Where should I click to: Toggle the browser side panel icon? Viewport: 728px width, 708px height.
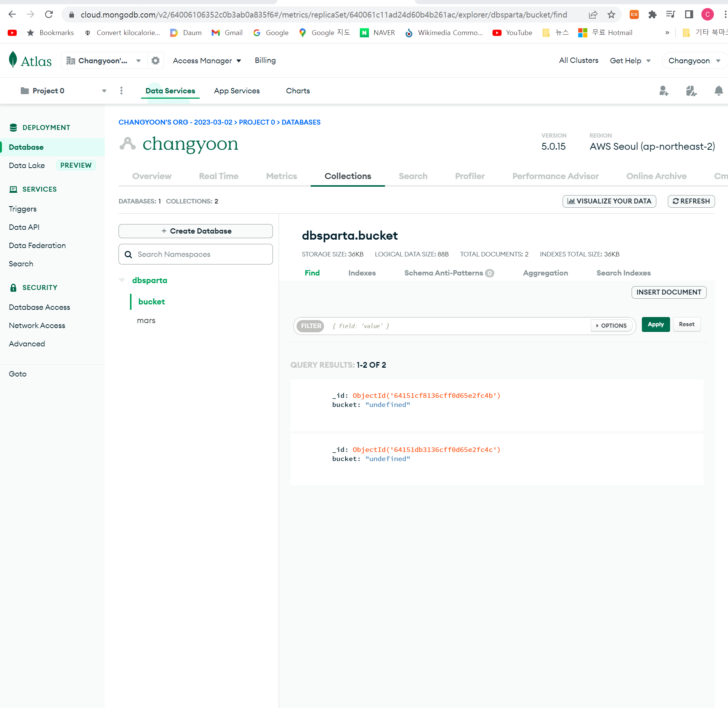[x=689, y=14]
